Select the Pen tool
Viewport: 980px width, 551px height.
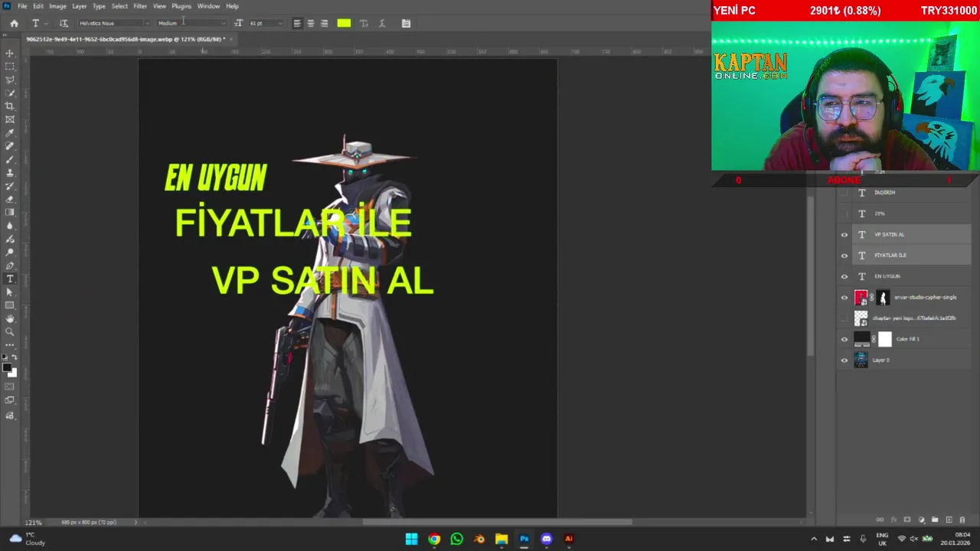tap(10, 266)
